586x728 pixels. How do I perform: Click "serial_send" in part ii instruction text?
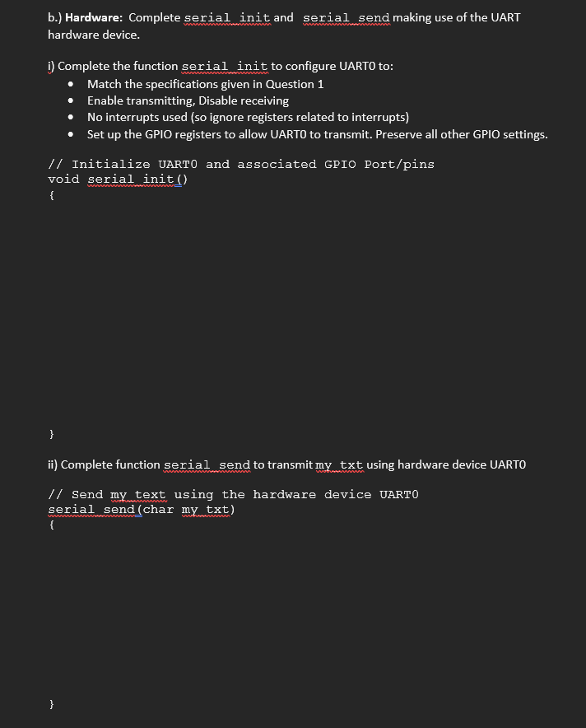click(x=207, y=465)
